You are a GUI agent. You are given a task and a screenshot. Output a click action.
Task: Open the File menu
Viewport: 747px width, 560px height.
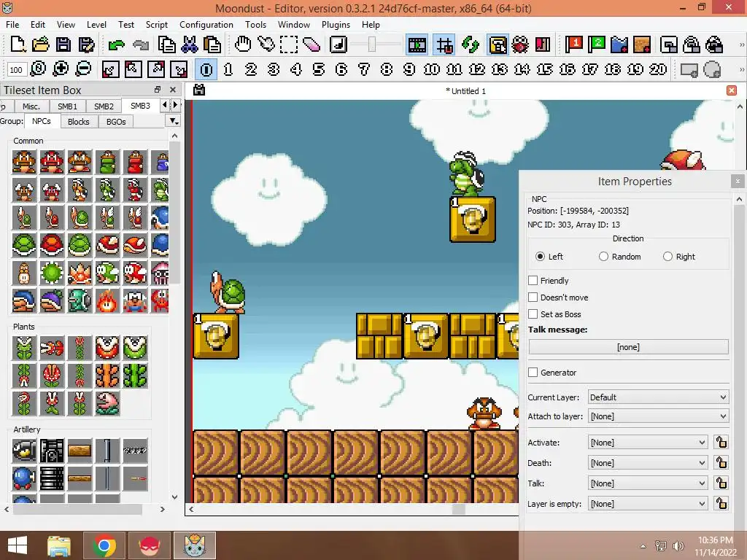(x=12, y=24)
